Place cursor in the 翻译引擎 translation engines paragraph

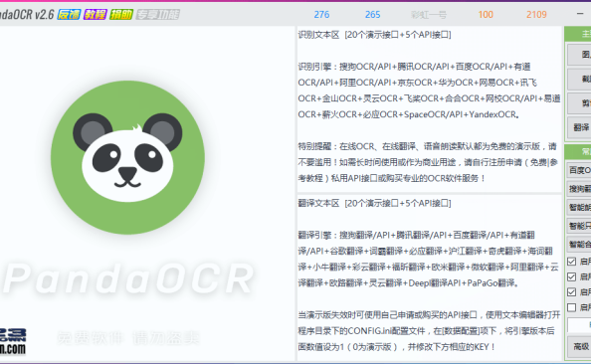(x=429, y=259)
